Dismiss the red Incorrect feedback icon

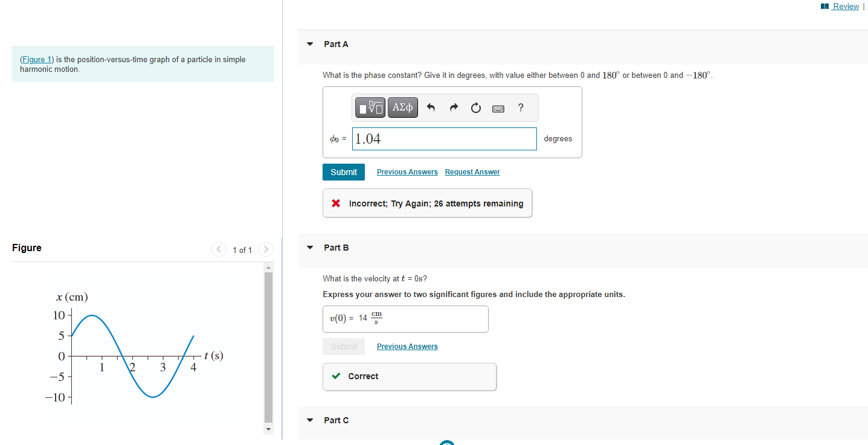(x=336, y=203)
